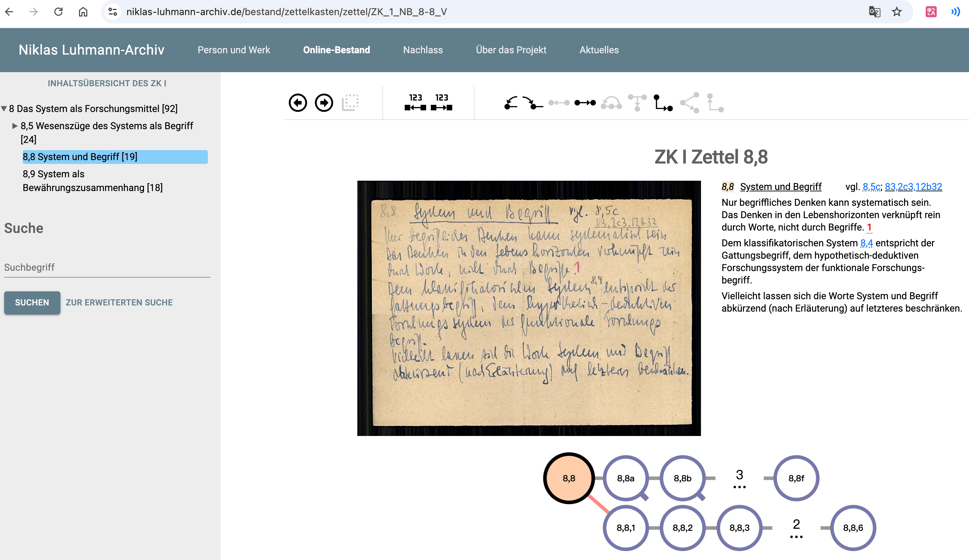Expand the '3 ...' hidden nodes in top row

[739, 478]
